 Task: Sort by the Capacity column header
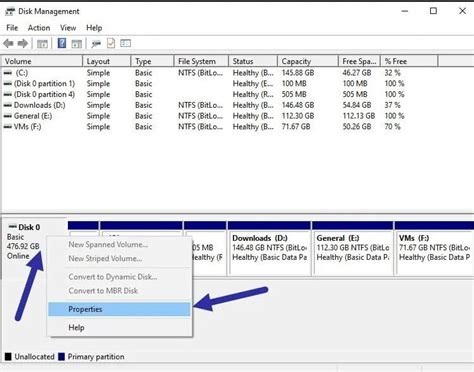(308, 61)
